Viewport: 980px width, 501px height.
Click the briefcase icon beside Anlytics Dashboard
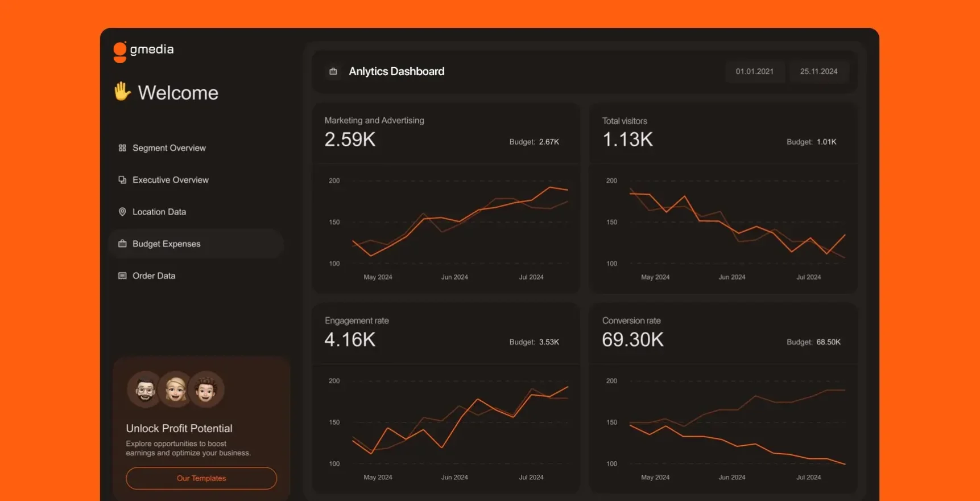333,71
